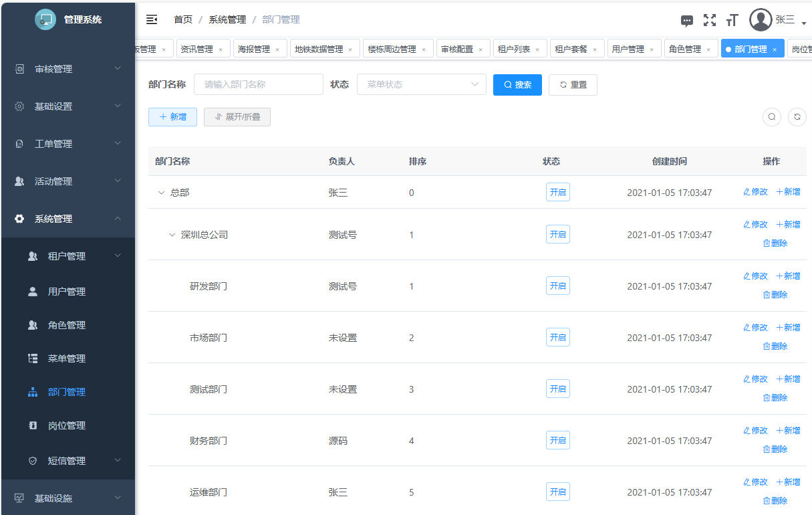
Task: Click the 开启 status tag for 市场部门
Action: (x=557, y=338)
